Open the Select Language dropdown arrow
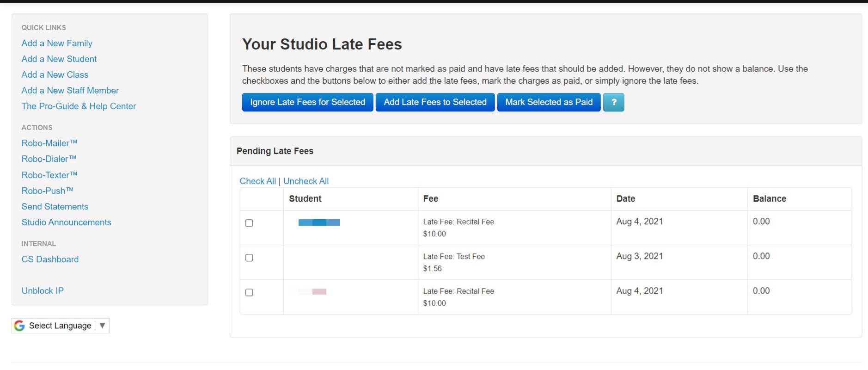 pos(102,326)
